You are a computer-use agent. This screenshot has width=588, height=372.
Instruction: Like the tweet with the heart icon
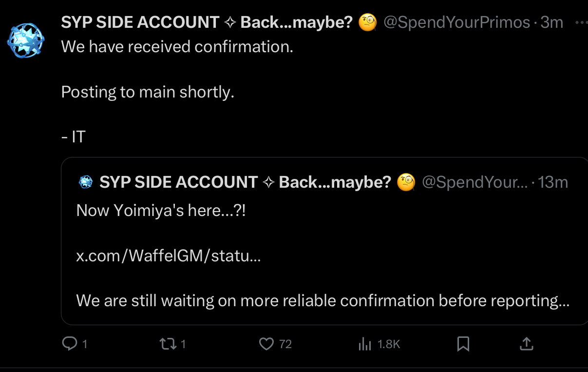point(266,344)
